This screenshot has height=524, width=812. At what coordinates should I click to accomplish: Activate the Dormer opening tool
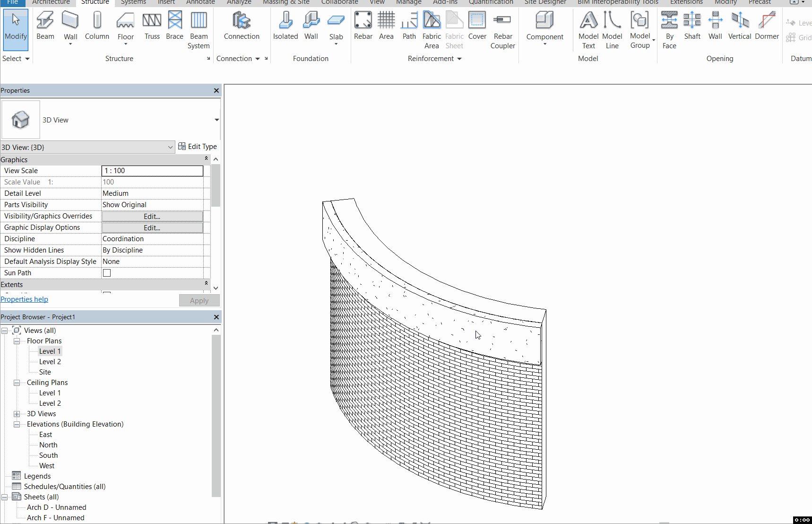click(766, 24)
